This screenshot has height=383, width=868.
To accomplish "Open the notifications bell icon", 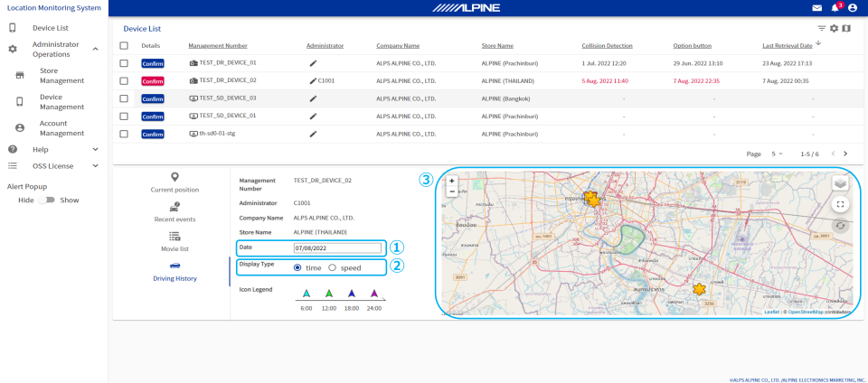I will [835, 8].
